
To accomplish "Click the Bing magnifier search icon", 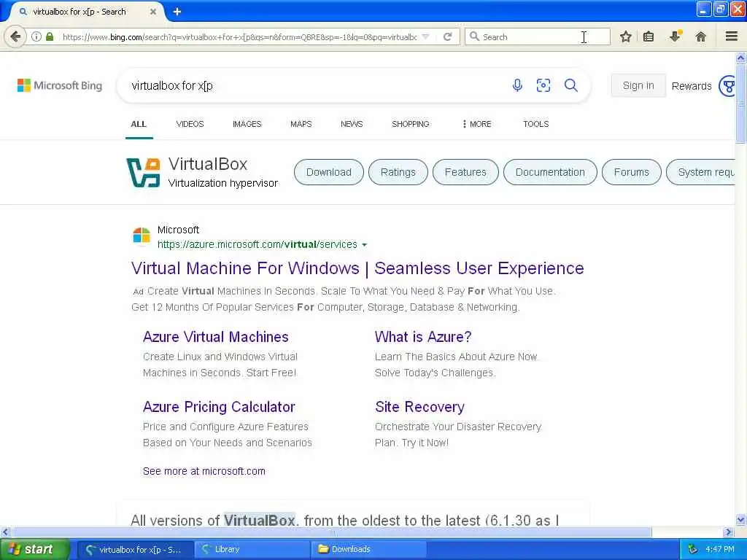I will point(570,86).
